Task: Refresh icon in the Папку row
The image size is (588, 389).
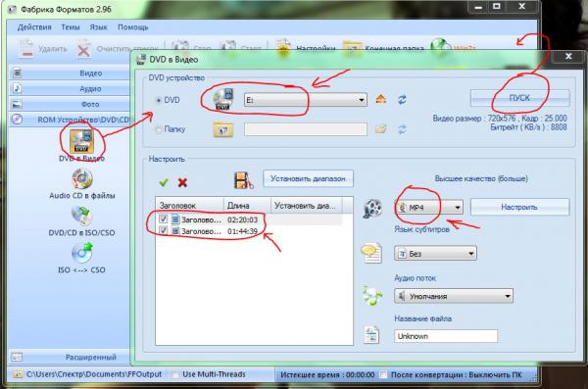Action: [x=402, y=129]
